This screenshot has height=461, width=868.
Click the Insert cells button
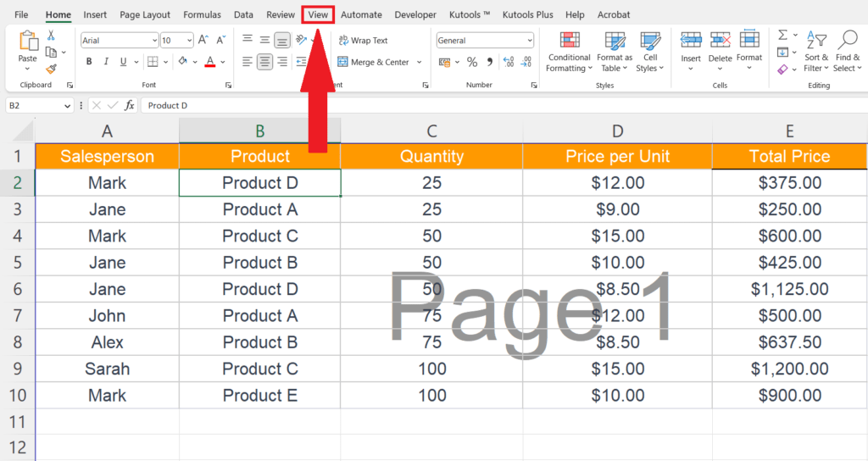pyautogui.click(x=691, y=52)
